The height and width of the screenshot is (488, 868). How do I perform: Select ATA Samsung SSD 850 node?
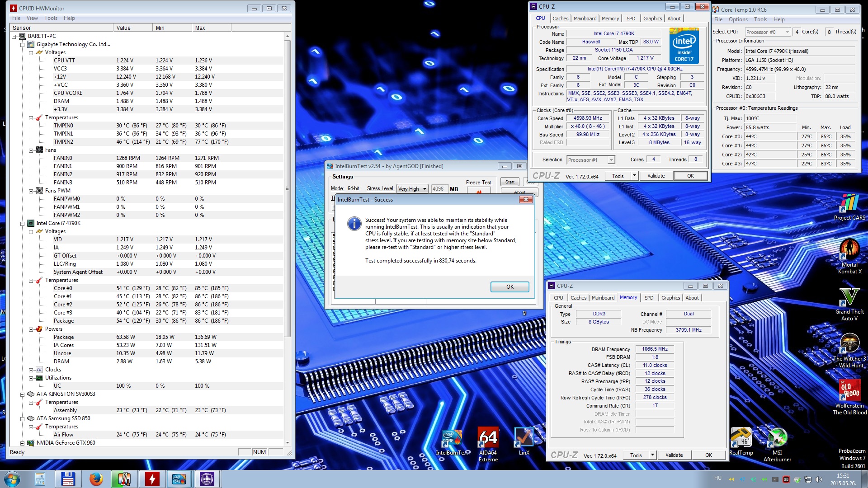[x=63, y=418]
